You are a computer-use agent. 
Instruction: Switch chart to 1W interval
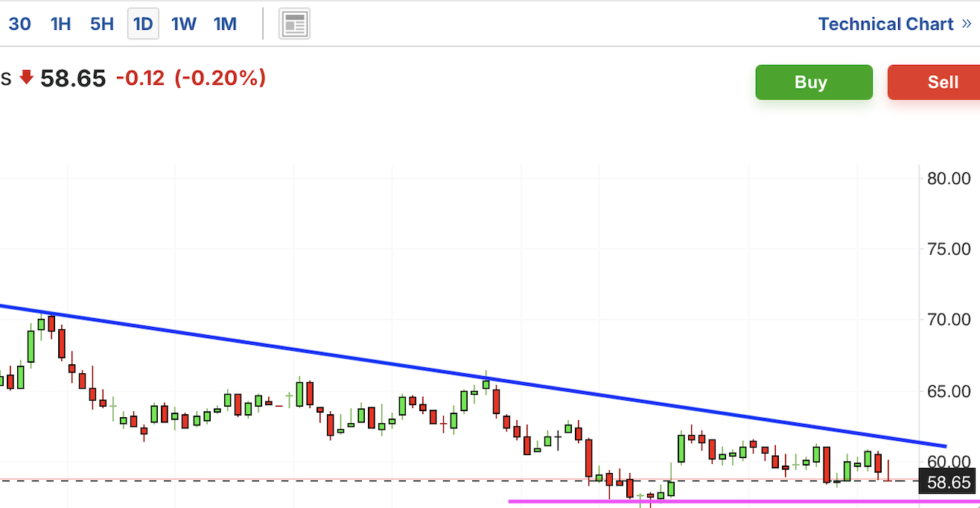point(184,24)
